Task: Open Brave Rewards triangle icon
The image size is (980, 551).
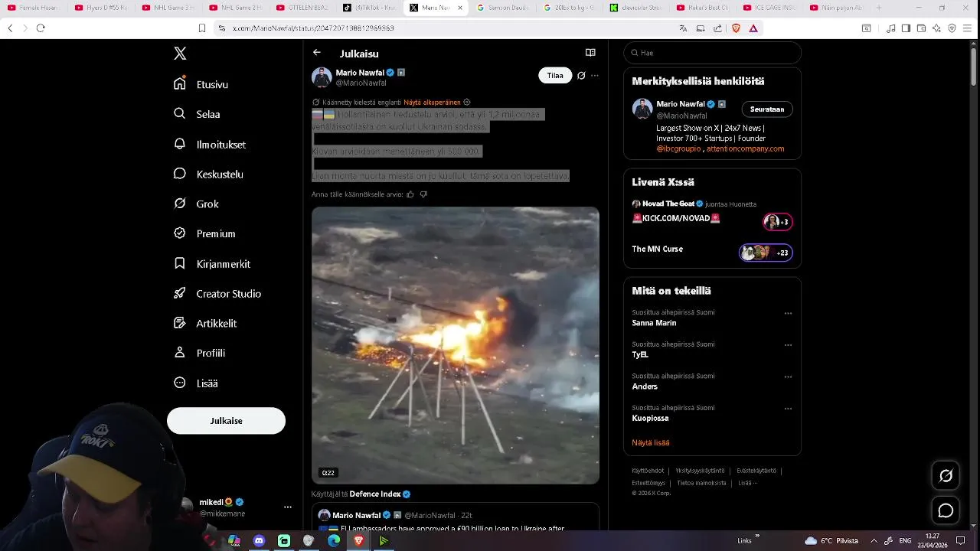Action: [753, 28]
